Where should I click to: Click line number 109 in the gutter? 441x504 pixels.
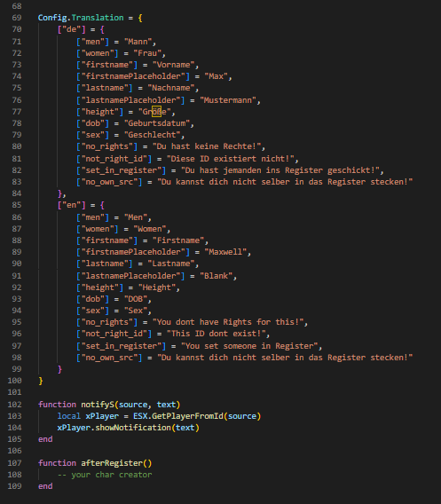pos(14,486)
